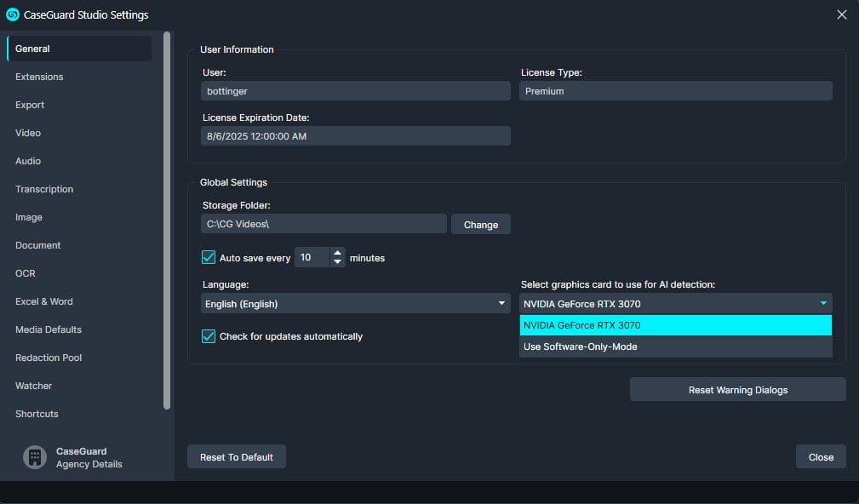
Task: Open the Video settings section
Action: click(28, 133)
